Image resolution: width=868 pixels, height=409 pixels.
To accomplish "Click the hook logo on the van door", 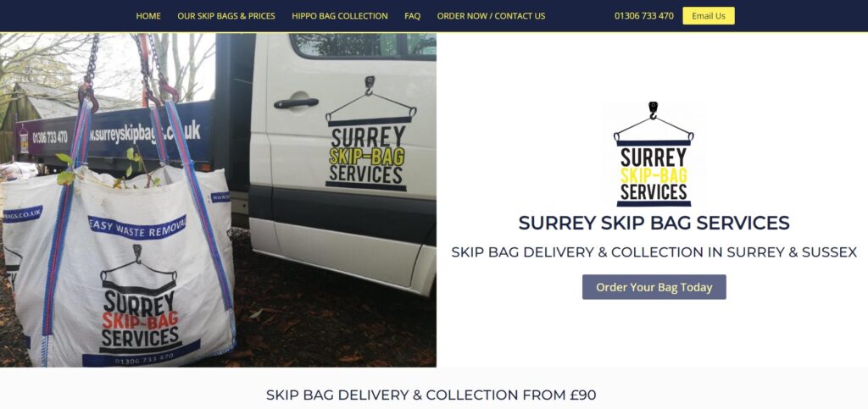I will (x=370, y=133).
